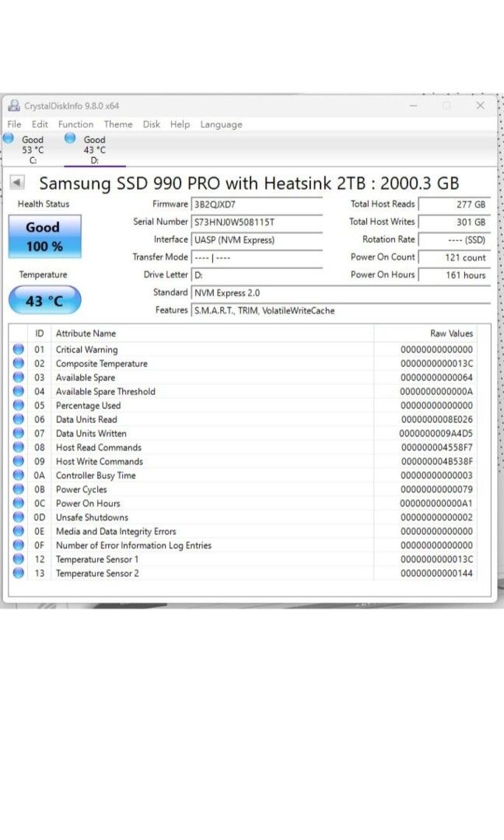Image resolution: width=504 pixels, height=840 pixels.
Task: Click the ID column header
Action: pos(40,333)
